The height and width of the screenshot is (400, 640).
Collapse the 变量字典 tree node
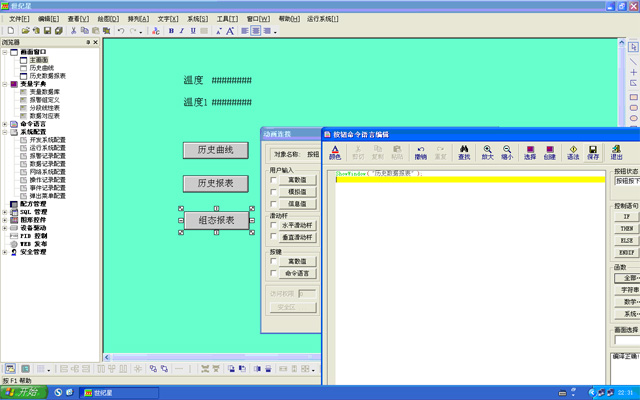point(5,84)
